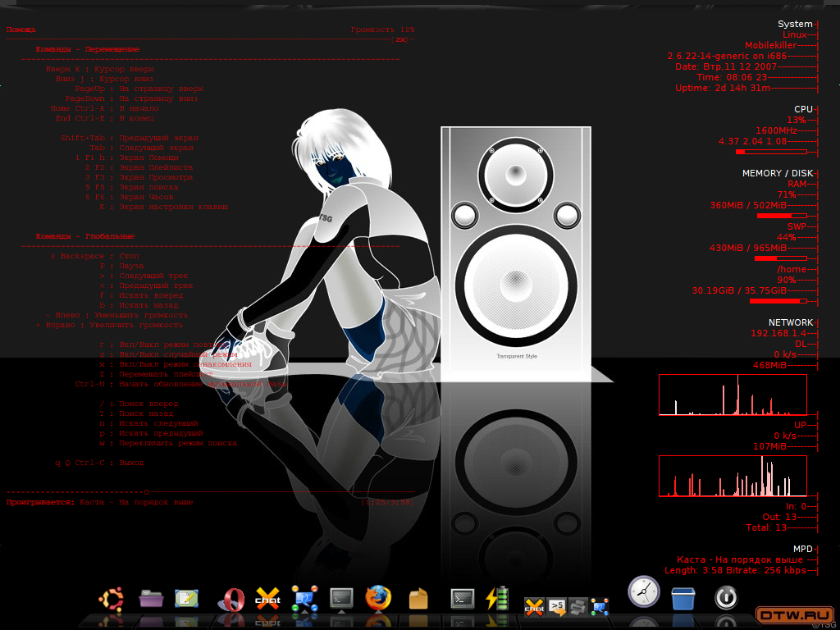Click the '192.168.1.4' IP address
The width and height of the screenshot is (840, 630).
pyautogui.click(x=778, y=333)
